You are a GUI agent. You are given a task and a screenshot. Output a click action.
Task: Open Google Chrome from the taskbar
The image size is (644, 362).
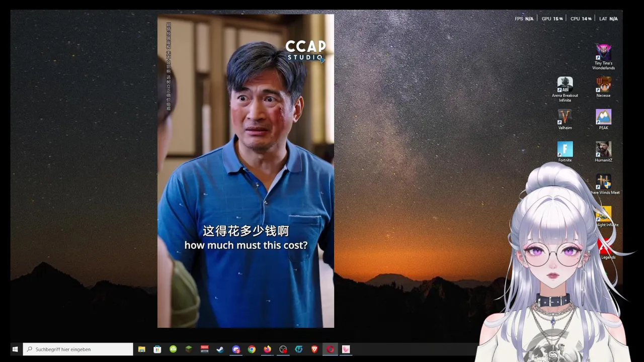[x=252, y=349]
